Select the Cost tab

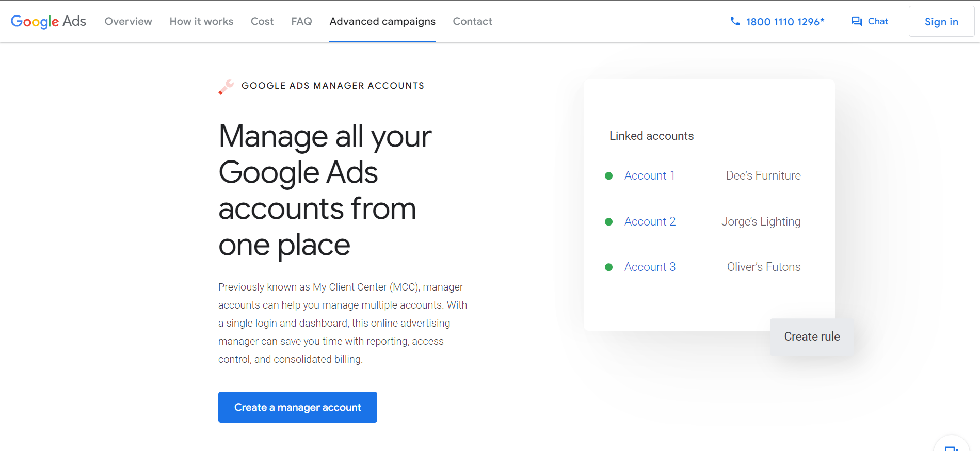pos(262,21)
